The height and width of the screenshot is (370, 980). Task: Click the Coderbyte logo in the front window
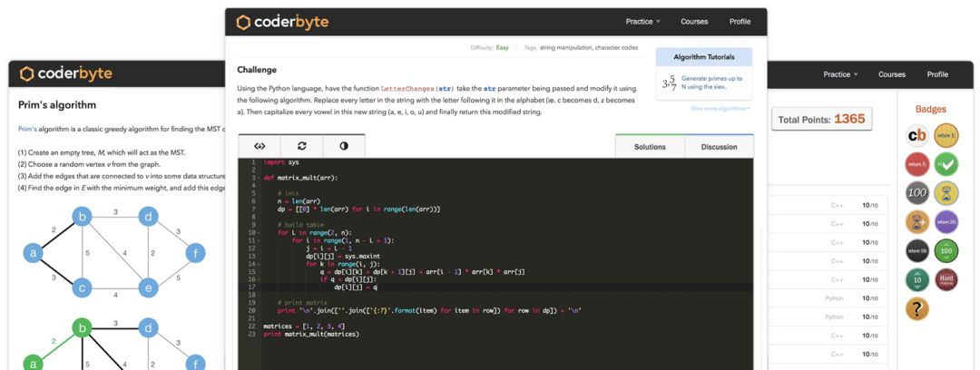coord(282,22)
